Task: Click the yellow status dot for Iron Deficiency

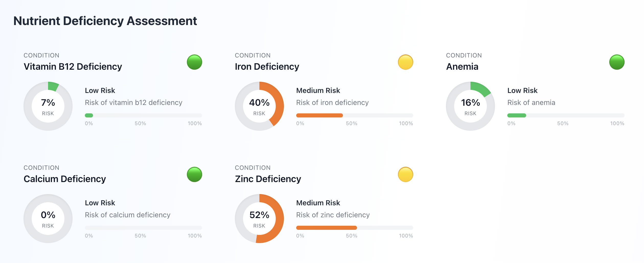Action: pyautogui.click(x=405, y=62)
